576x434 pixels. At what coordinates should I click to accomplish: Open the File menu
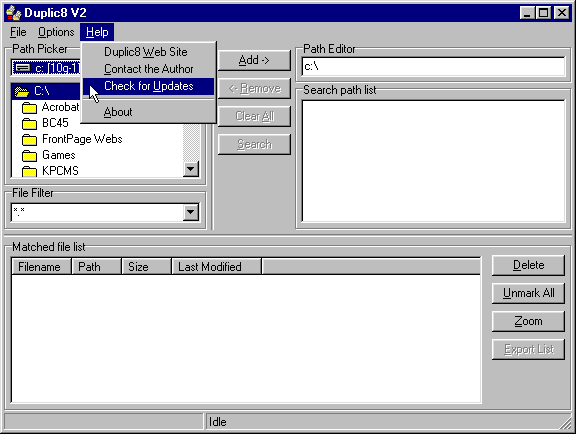[x=18, y=32]
